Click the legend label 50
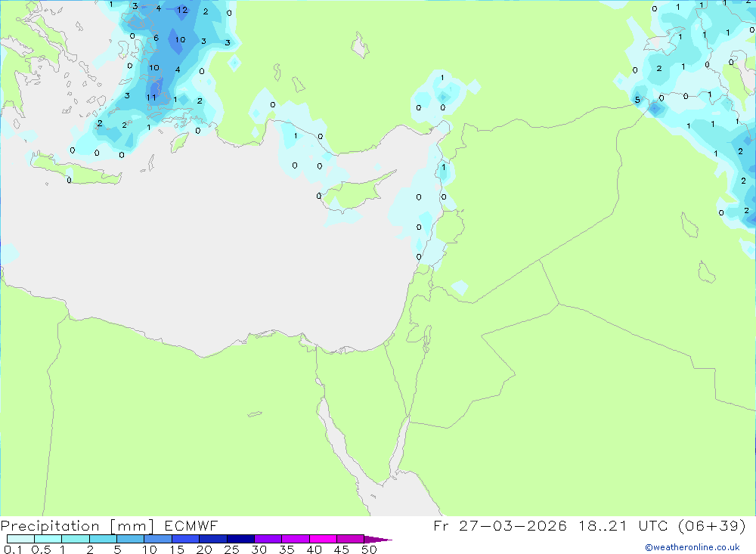This screenshot has height=554, width=756. coord(370,549)
